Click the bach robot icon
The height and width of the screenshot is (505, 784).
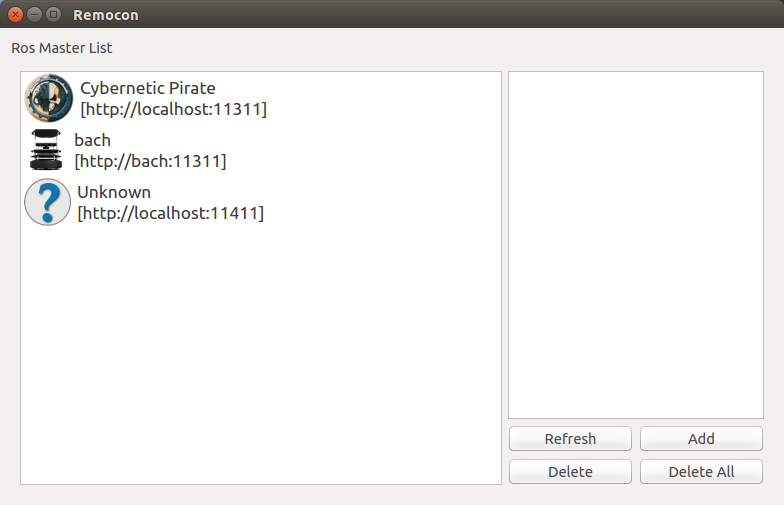tap(46, 150)
